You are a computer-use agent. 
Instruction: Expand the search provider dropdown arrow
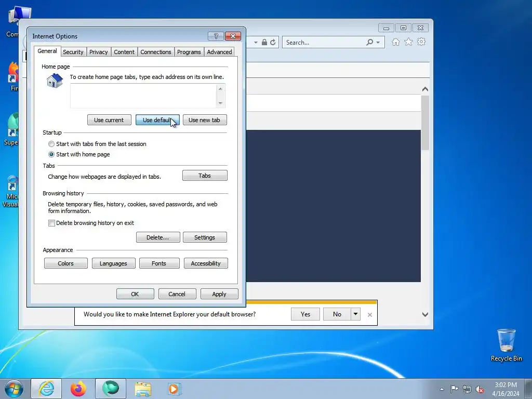coord(378,43)
